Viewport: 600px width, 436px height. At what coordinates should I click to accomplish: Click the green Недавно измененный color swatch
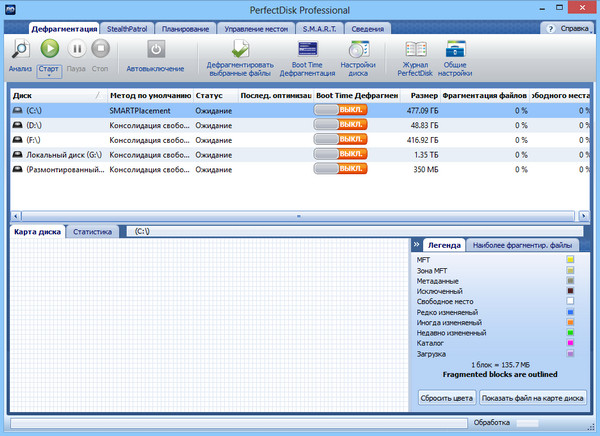pyautogui.click(x=570, y=334)
